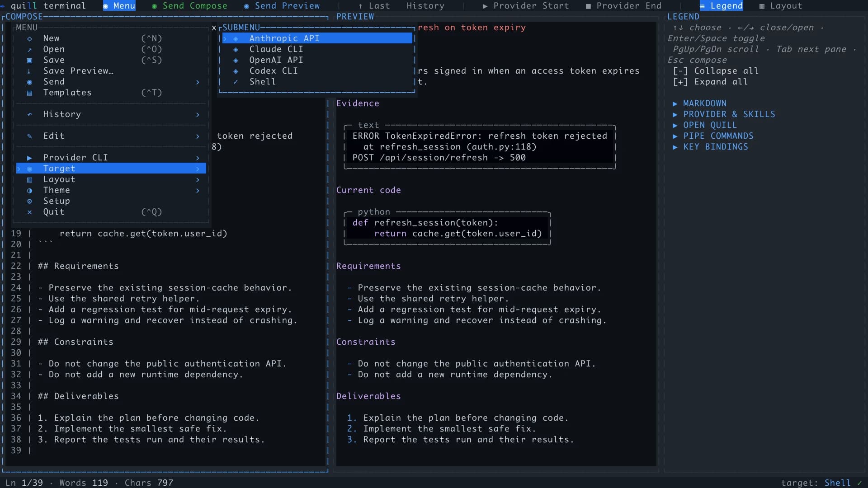The width and height of the screenshot is (868, 488).
Task: Click the diamond icon beside Claude CLI
Action: pos(236,49)
